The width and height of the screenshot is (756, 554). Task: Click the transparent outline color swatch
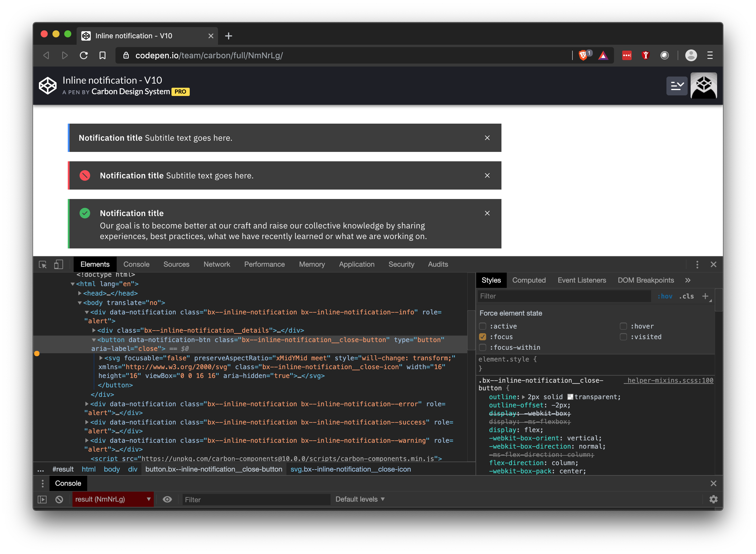click(x=570, y=397)
